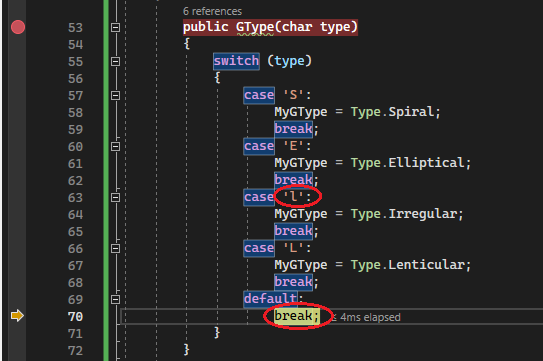Click the 'public' keyword on line 53
The height and width of the screenshot is (361, 543).
[x=206, y=27]
